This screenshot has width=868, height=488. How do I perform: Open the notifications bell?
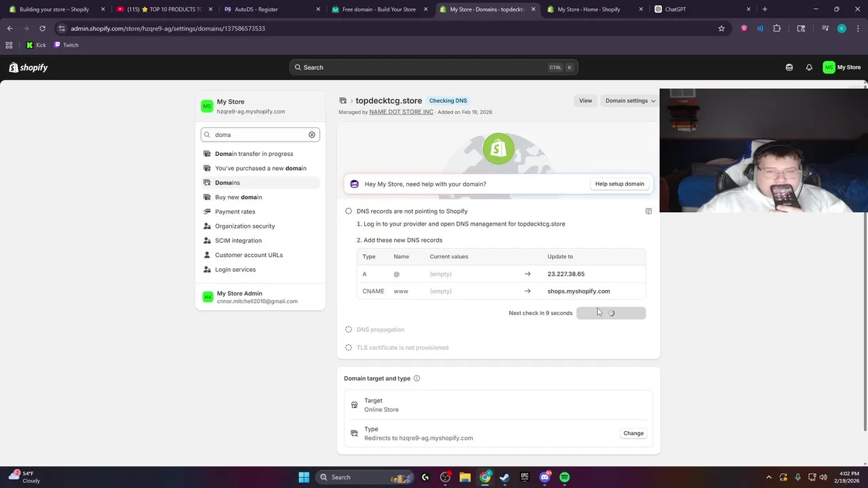(x=809, y=67)
